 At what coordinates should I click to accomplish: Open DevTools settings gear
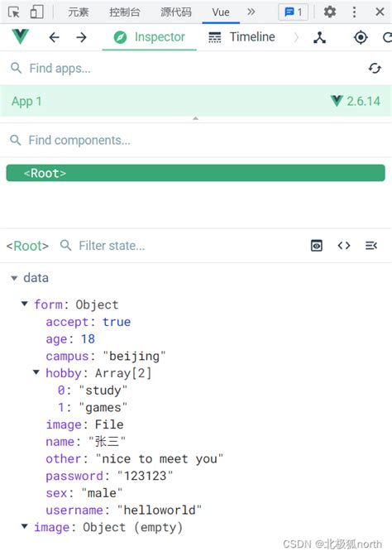pyautogui.click(x=330, y=12)
